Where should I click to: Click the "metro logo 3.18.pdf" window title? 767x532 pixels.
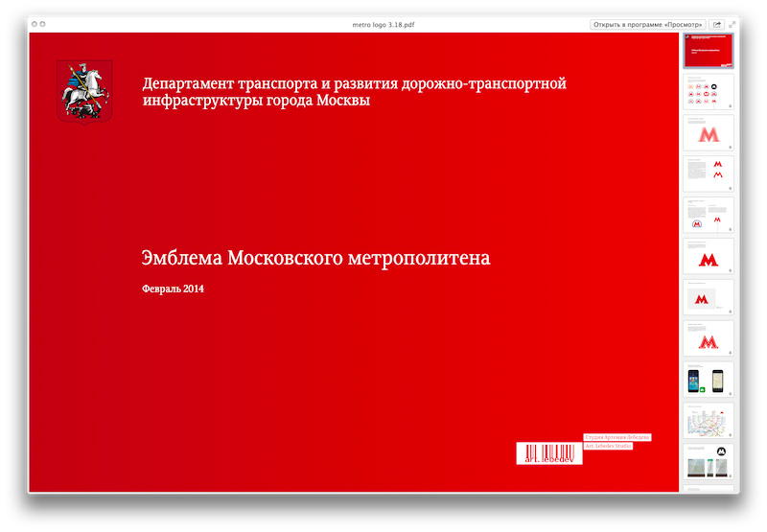(x=383, y=24)
